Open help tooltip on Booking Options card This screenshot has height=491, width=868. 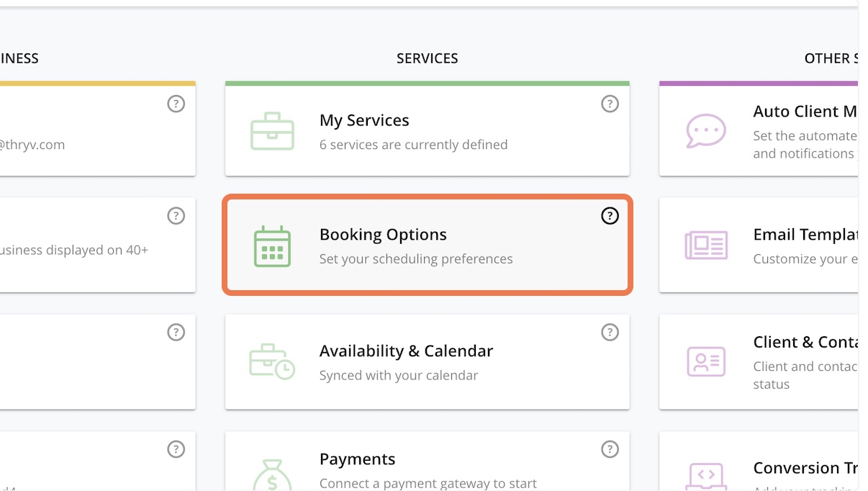tap(610, 216)
